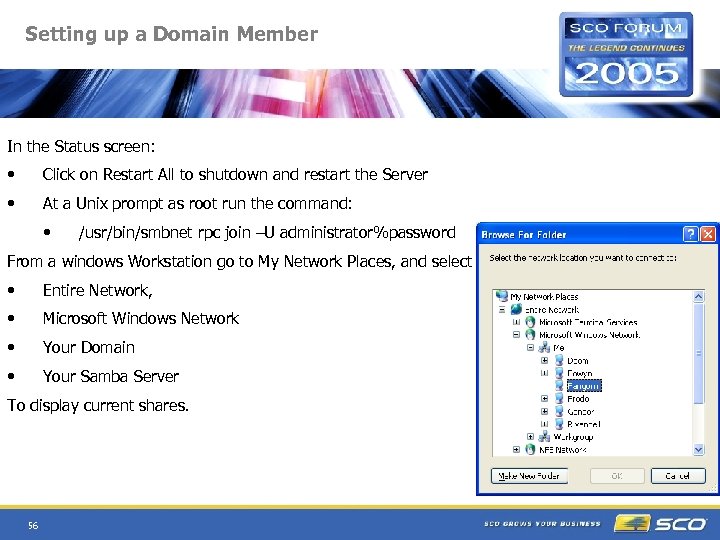This screenshot has height=540, width=720.
Task: Collapse the Me domain node
Action: [x=530, y=348]
